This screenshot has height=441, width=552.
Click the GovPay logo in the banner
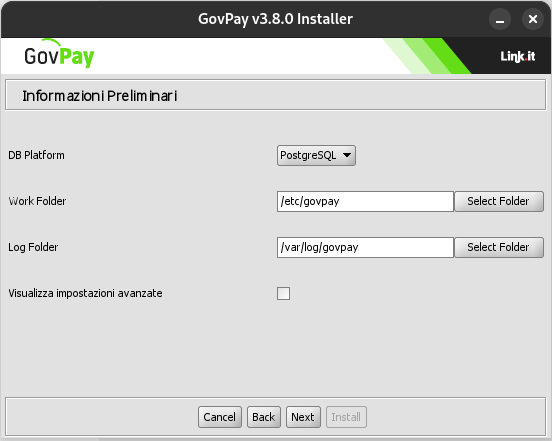pos(59,54)
